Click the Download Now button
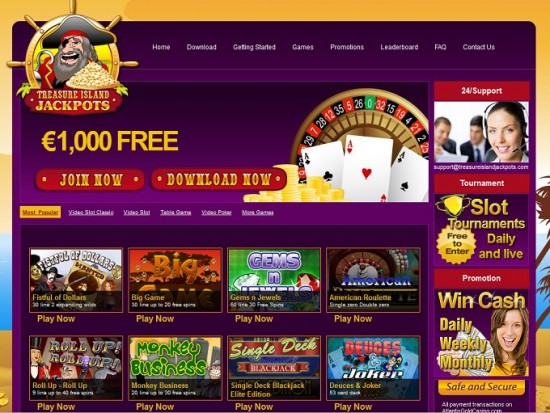The height and width of the screenshot is (413, 550). pos(219,179)
